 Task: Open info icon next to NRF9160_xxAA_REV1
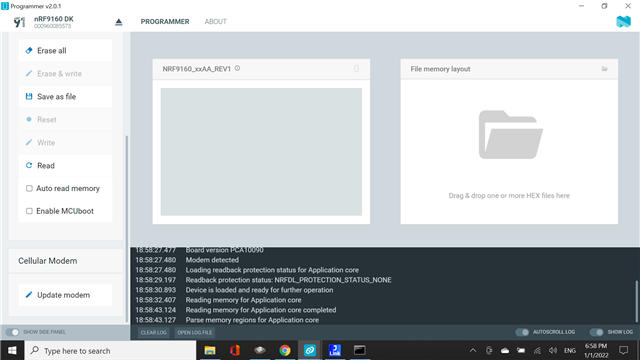coord(238,69)
